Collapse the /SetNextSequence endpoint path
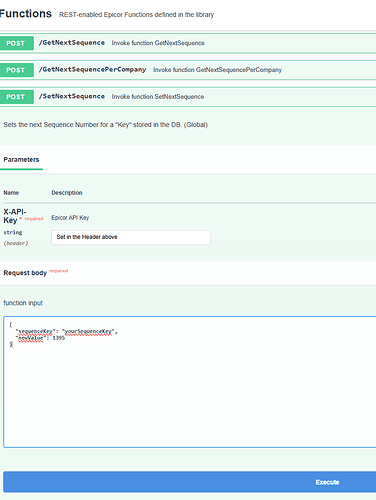The width and height of the screenshot is (376, 500). pyautogui.click(x=72, y=96)
